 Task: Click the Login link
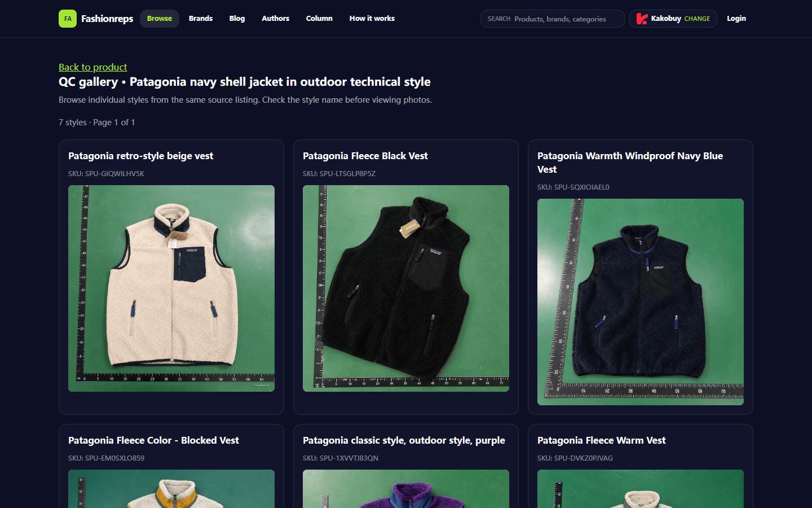click(736, 19)
